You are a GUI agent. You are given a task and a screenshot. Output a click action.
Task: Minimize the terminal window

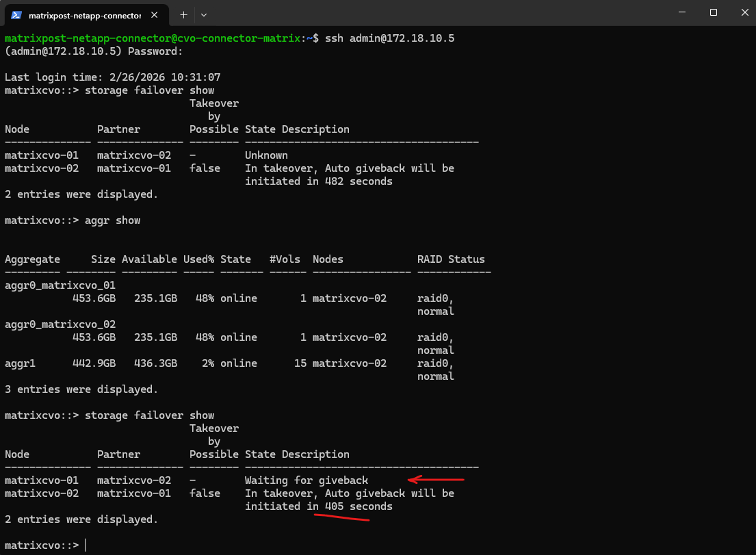[x=681, y=12]
